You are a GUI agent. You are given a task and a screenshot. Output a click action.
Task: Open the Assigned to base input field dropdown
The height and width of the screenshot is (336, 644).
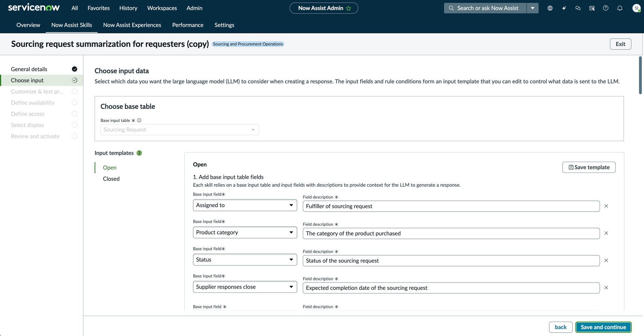[x=245, y=205]
